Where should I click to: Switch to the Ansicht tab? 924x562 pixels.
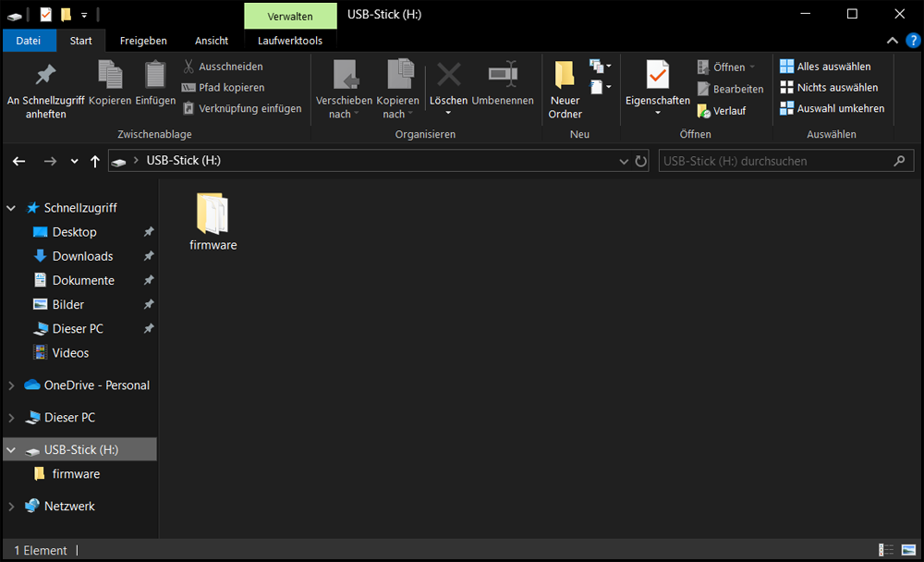212,41
